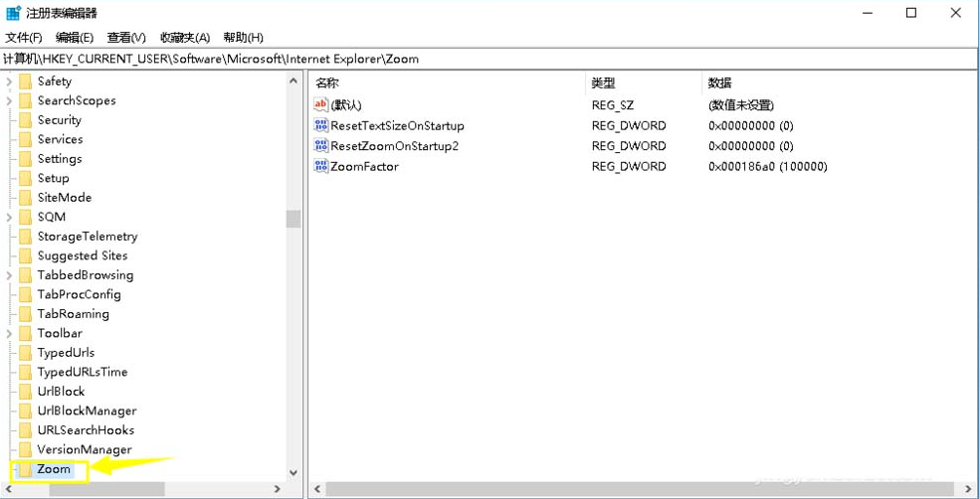Click the Security folder icon
Viewport: 980px width, 499px height.
(x=25, y=120)
